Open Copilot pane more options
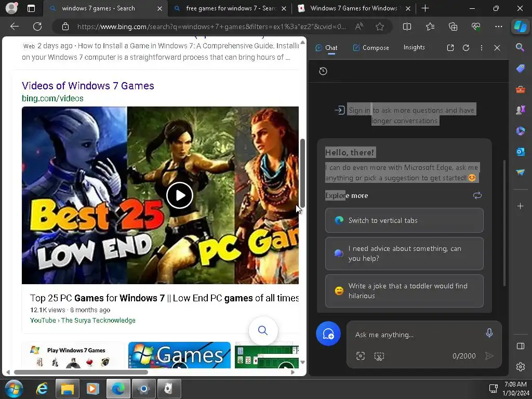The height and width of the screenshot is (399, 532). click(482, 48)
